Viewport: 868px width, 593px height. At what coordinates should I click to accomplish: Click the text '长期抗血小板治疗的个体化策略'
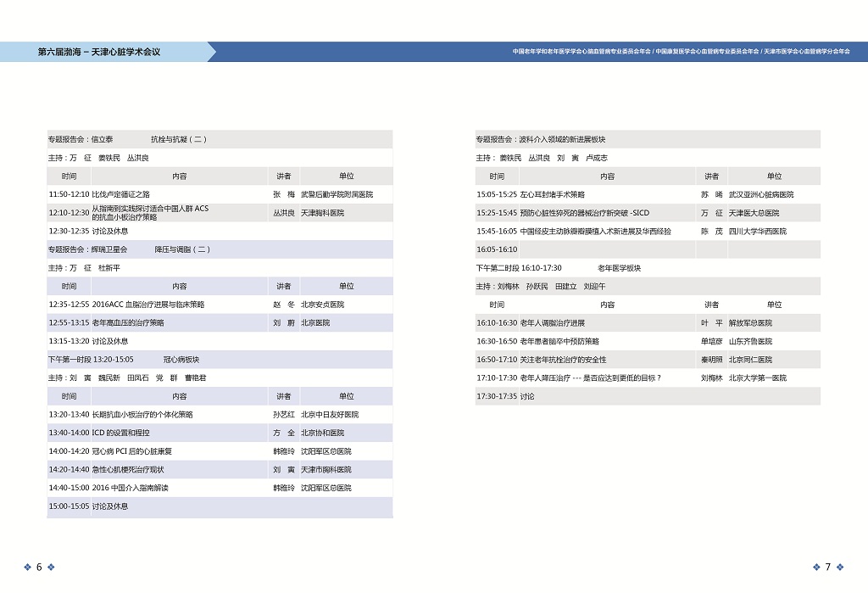[142, 415]
